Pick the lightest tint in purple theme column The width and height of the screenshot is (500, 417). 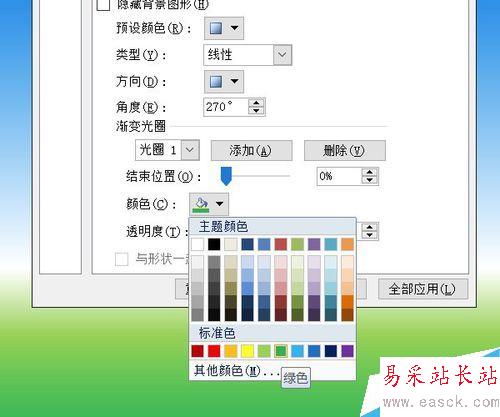[314, 262]
